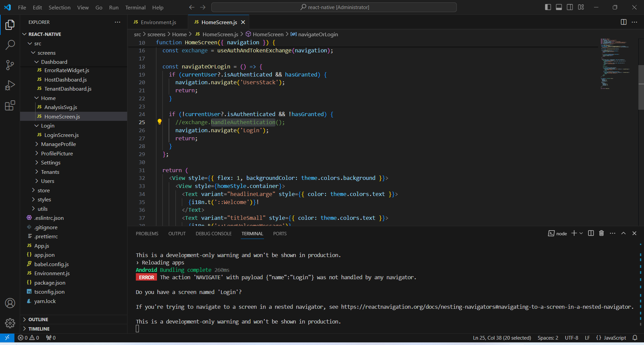Open the launch profile dropdown beside new terminal
This screenshot has width=644, height=345.
point(581,233)
